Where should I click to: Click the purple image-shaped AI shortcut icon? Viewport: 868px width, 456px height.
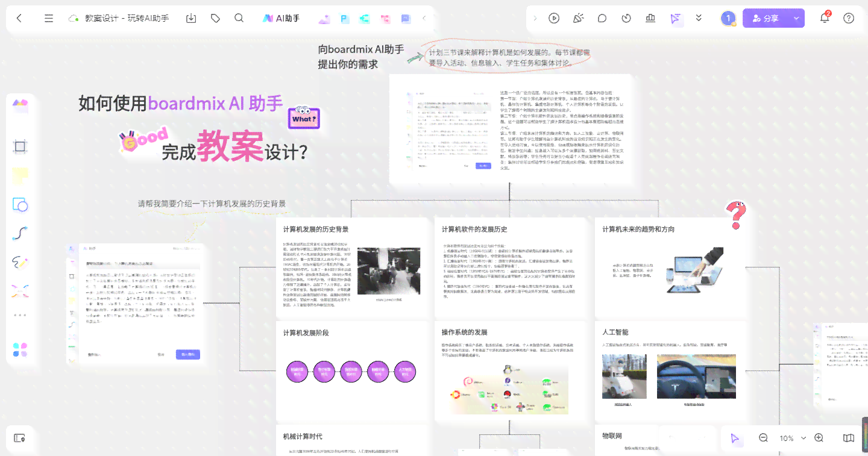(x=324, y=19)
